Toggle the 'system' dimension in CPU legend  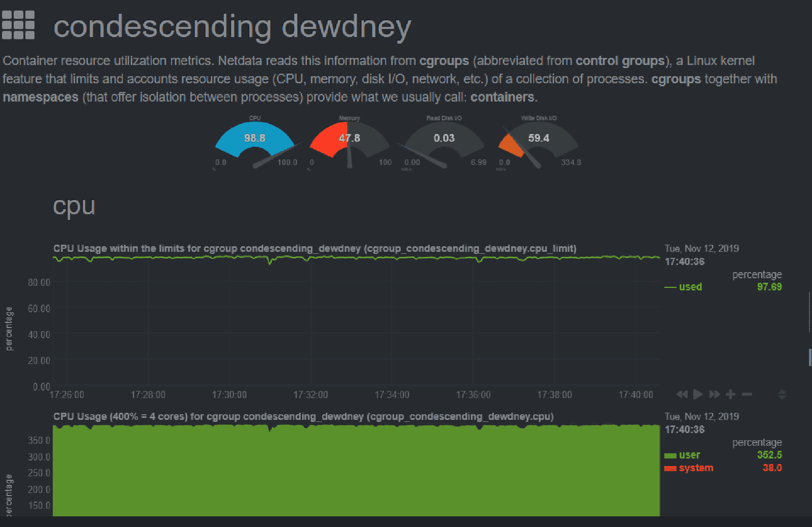pyautogui.click(x=696, y=468)
